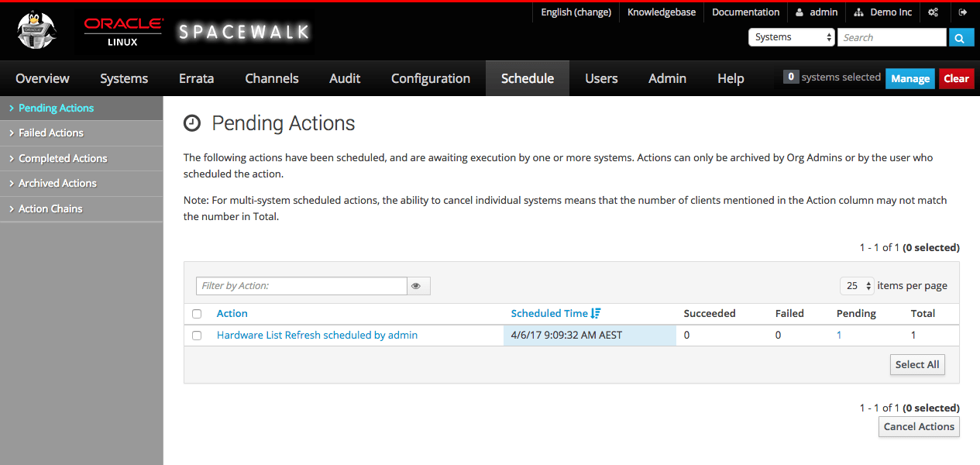980x465 pixels.
Task: Click the Total column value 1
Action: (913, 336)
